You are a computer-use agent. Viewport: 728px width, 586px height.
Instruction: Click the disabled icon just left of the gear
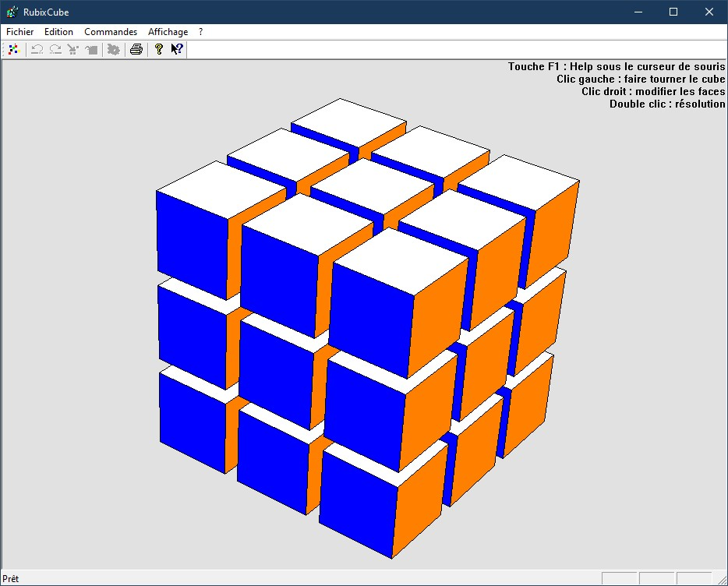[92, 50]
